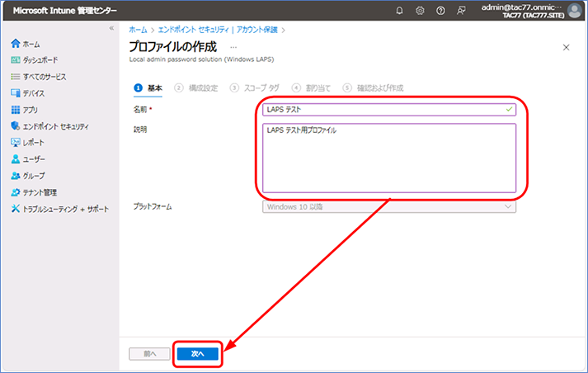This screenshot has height=373, width=588.
Task: Click the Endpoint Security shield icon
Action: (x=16, y=126)
